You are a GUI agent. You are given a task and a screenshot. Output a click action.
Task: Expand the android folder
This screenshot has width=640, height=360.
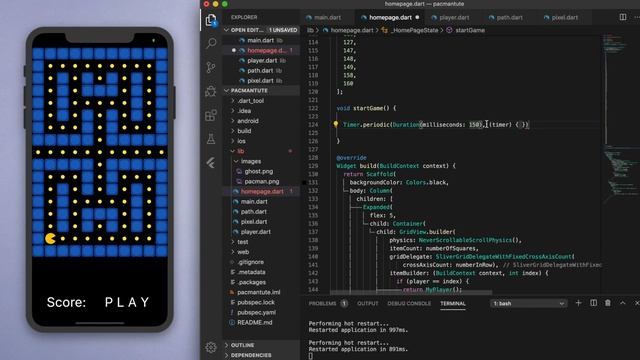pyautogui.click(x=261, y=121)
